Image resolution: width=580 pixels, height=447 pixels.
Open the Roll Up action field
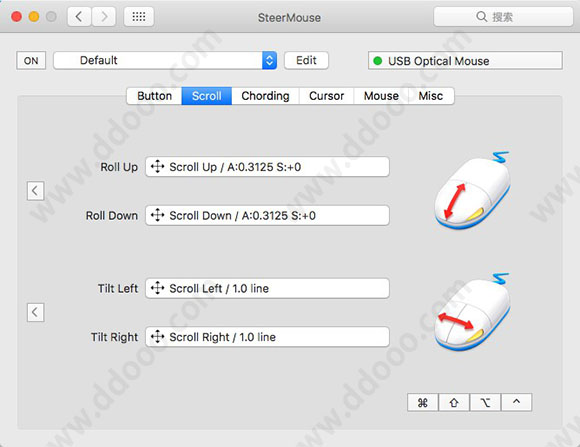(267, 167)
